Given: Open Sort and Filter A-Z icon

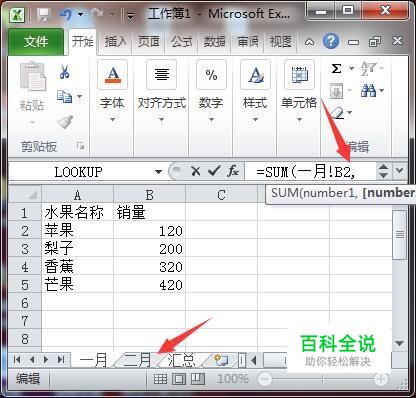Looking at the screenshot, I should (369, 69).
